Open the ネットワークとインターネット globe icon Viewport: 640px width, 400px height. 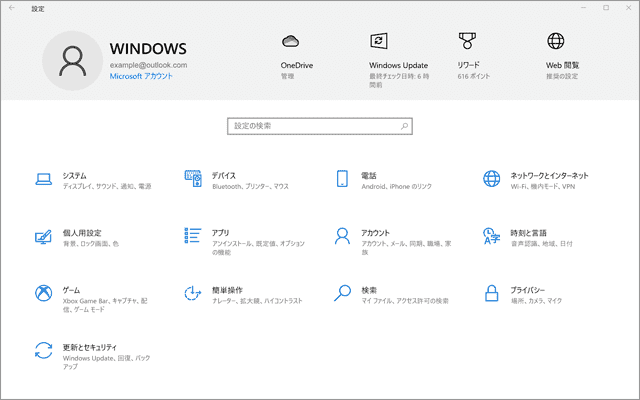point(491,179)
